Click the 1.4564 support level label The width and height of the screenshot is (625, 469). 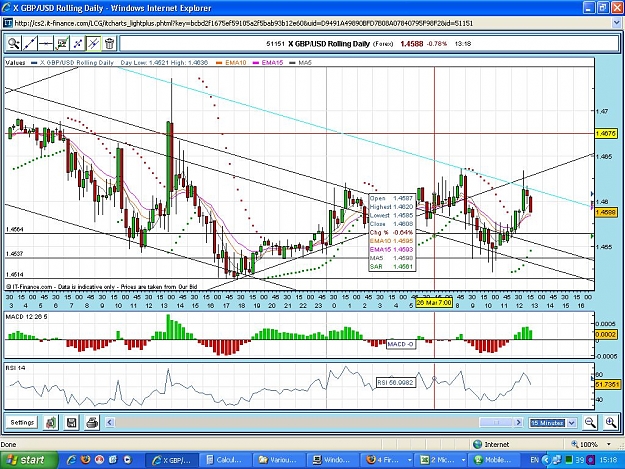point(14,230)
